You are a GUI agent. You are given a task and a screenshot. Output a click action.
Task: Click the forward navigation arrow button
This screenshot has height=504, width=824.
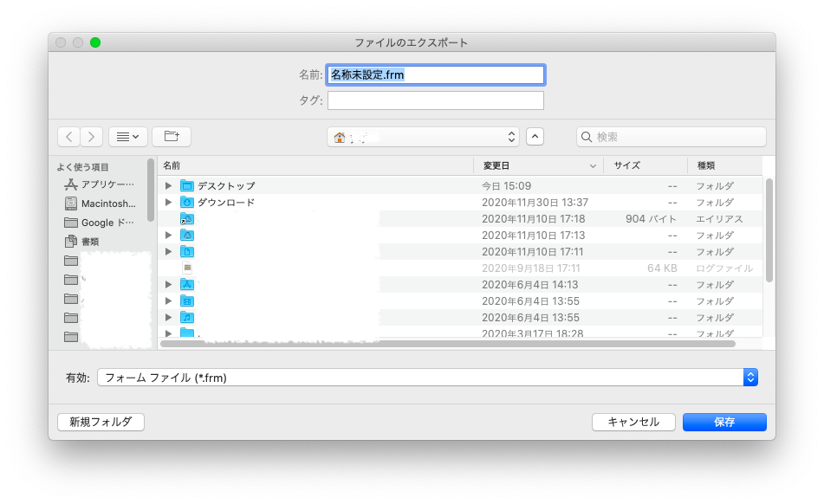[x=92, y=137]
